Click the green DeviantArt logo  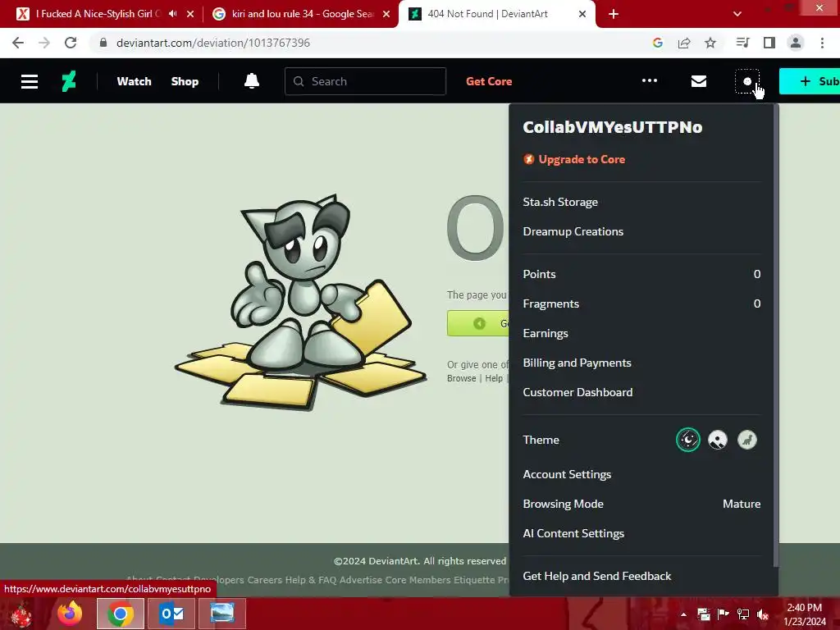(x=69, y=81)
